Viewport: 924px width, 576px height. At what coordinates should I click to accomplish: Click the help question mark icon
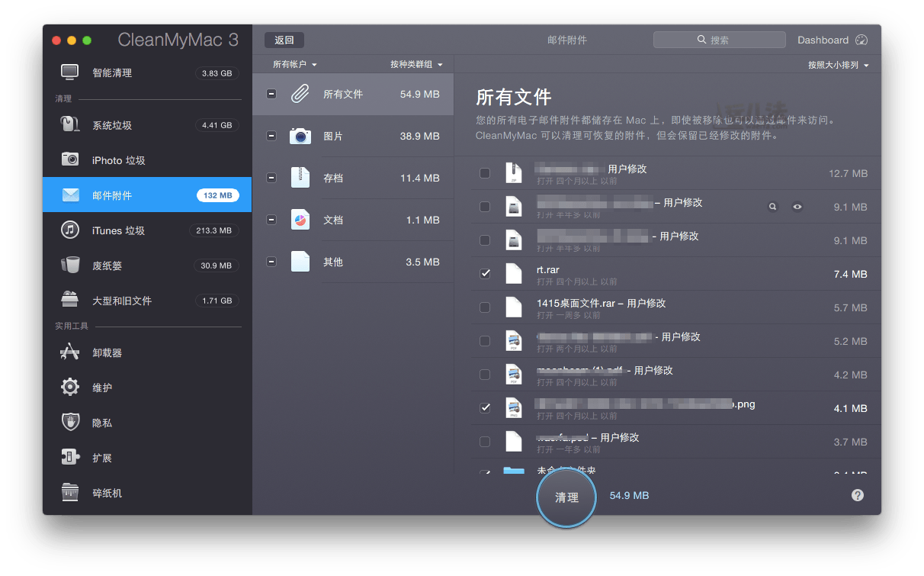[x=858, y=495]
